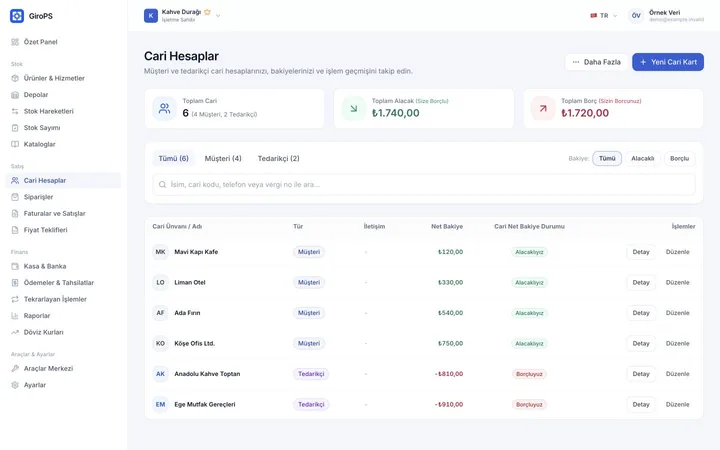The image size is (720, 450).
Task: Click Kasa & Banka wallet icon
Action: pos(15,266)
